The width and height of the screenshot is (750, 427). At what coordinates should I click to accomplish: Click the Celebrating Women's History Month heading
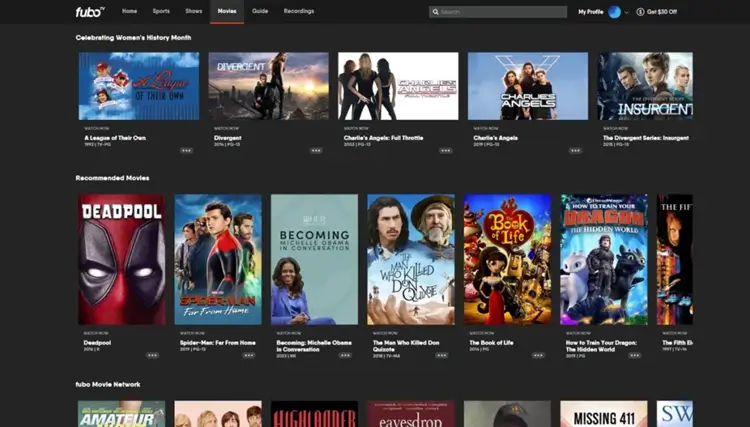coord(133,37)
